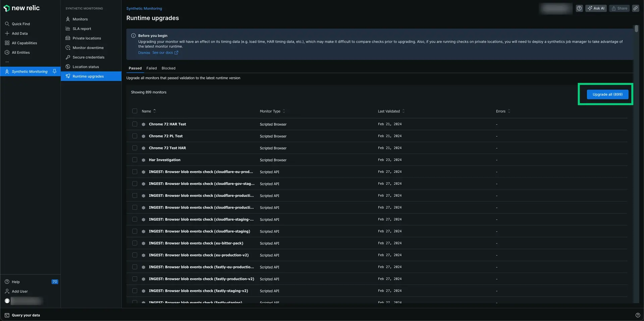Open Quick Find search
644x321 pixels.
[20, 24]
